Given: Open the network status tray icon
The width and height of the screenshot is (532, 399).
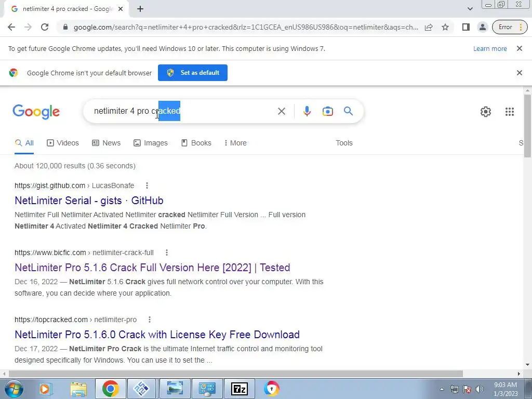Looking at the screenshot, I should 454,389.
